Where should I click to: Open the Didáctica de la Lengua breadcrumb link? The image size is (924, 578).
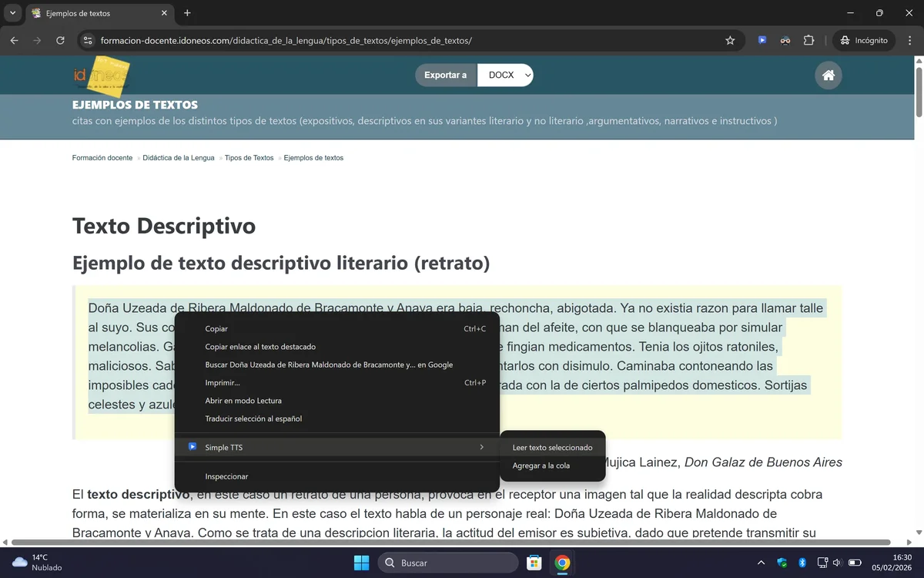(179, 157)
